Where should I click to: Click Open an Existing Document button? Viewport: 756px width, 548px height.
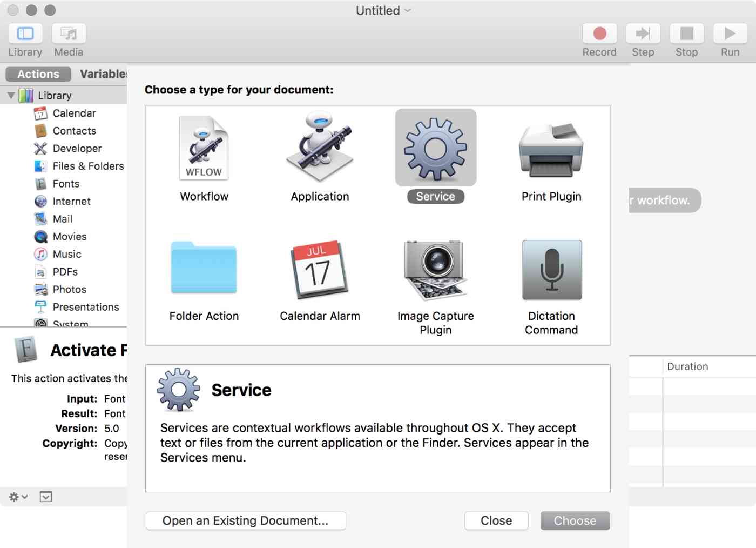click(246, 520)
